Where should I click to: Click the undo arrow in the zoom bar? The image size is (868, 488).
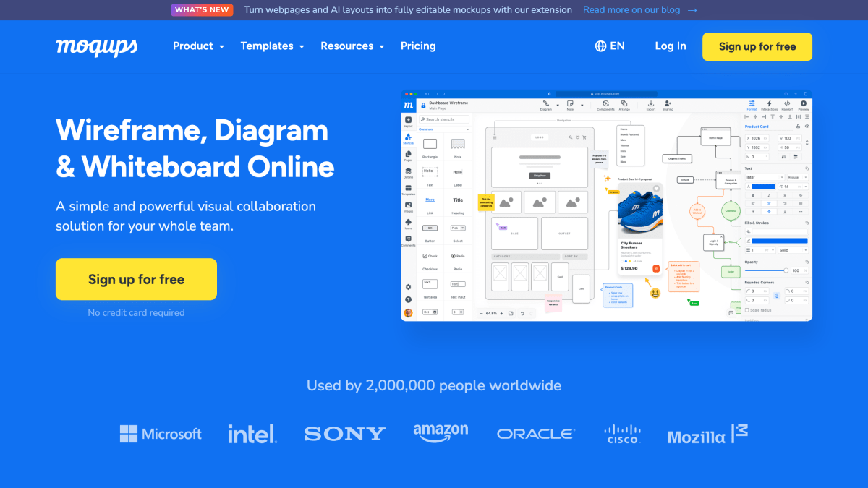point(522,313)
